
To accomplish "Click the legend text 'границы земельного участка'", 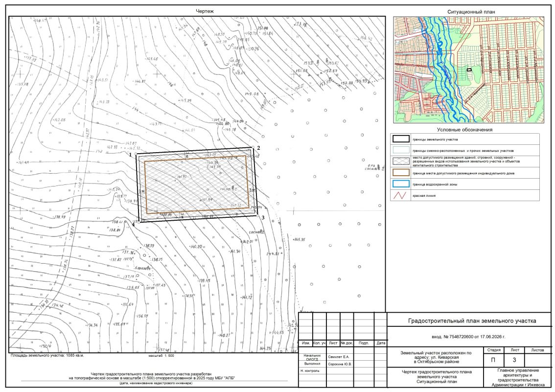I will 435,139.
